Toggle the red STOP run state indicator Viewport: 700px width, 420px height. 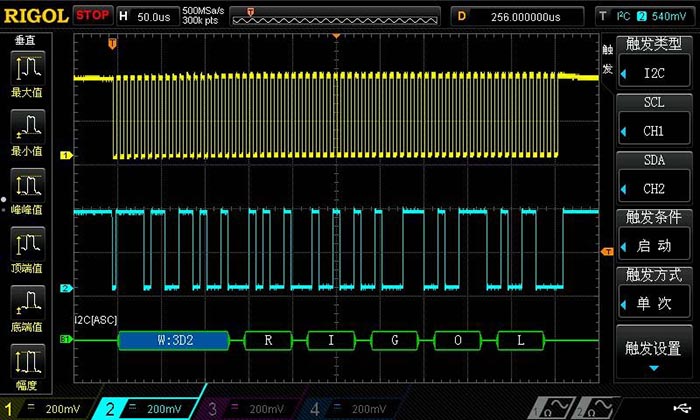coord(93,16)
